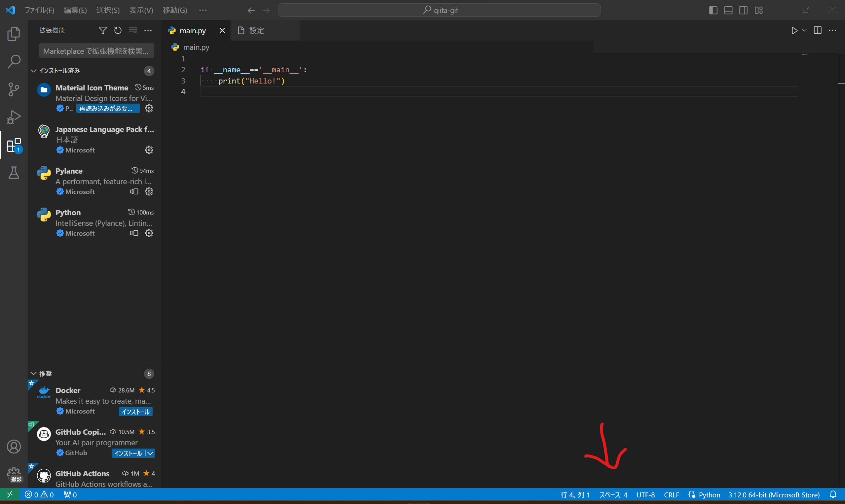Toggle the bottom panel layout button

728,10
